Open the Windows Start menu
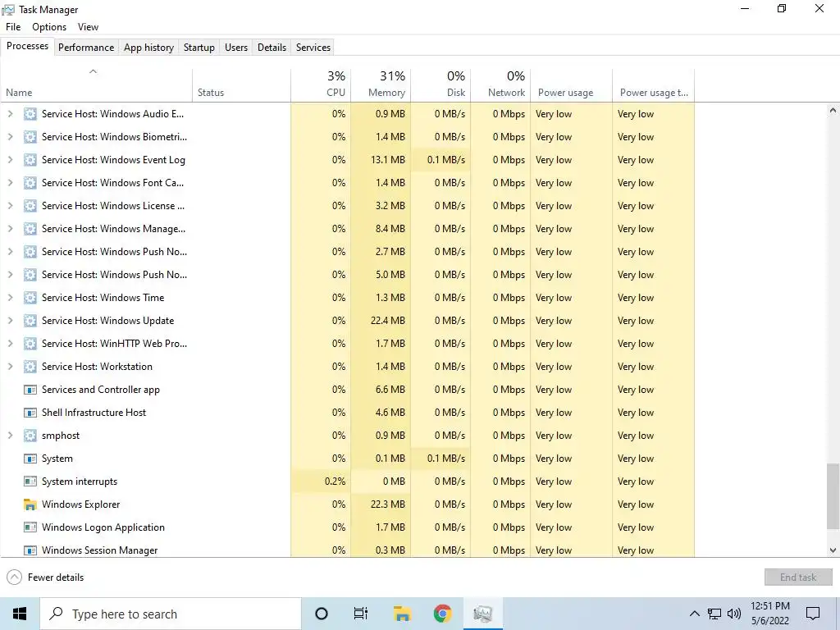The image size is (840, 630). click(x=20, y=614)
